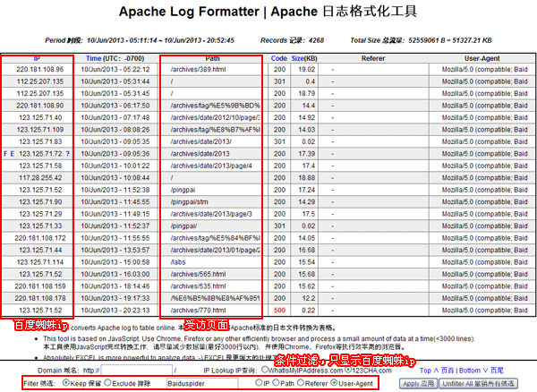
Task: Choose the Referer filter field radio
Action: coord(300,383)
